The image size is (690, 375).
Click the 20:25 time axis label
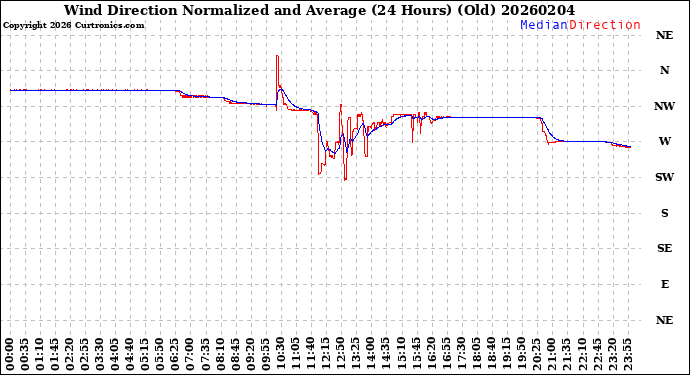tap(537, 354)
